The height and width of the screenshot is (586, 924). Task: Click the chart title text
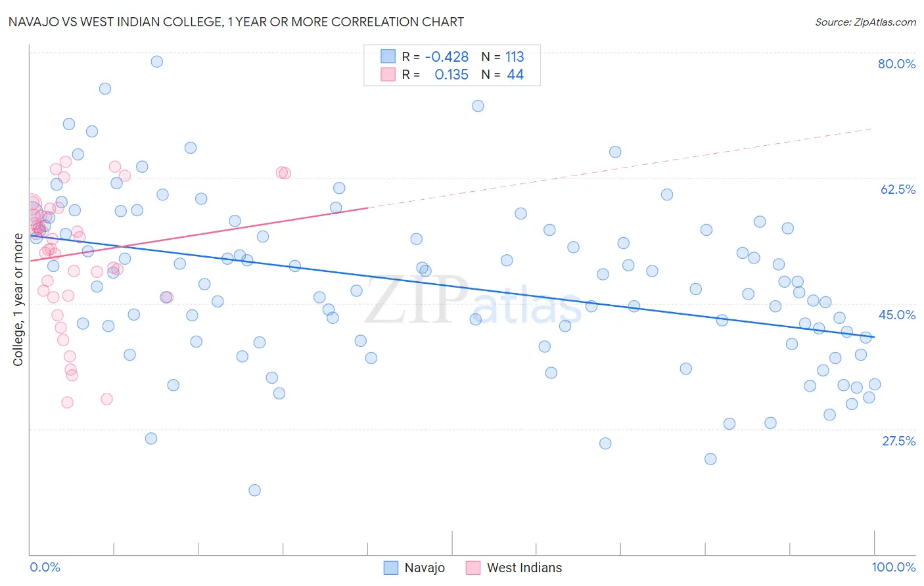tap(236, 22)
